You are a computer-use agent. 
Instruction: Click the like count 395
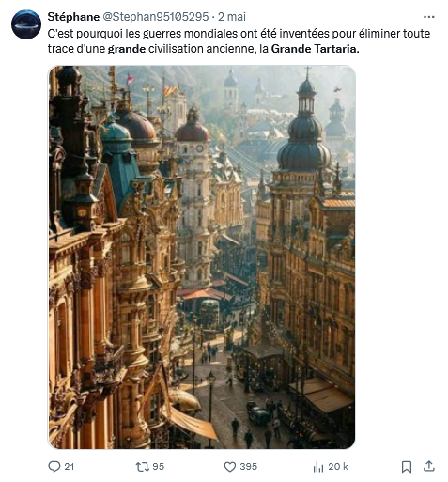point(249,467)
